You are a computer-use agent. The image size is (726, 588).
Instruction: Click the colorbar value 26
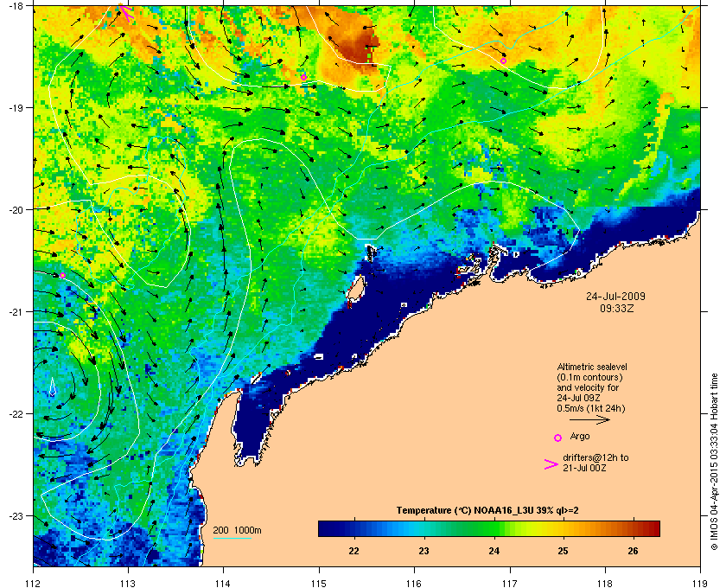tap(633, 551)
